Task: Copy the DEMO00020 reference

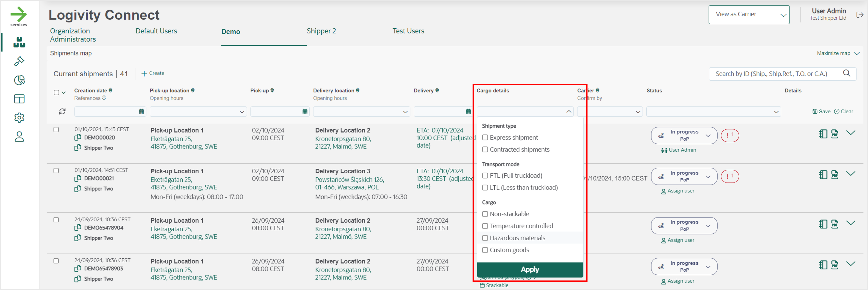Action: point(78,137)
